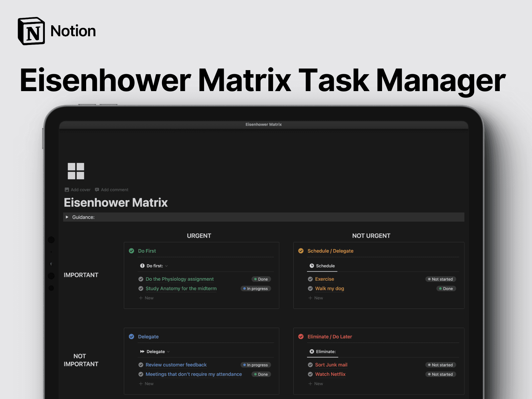Viewport: 532px width, 399px height.
Task: Add New item in Schedule list
Action: 316,298
